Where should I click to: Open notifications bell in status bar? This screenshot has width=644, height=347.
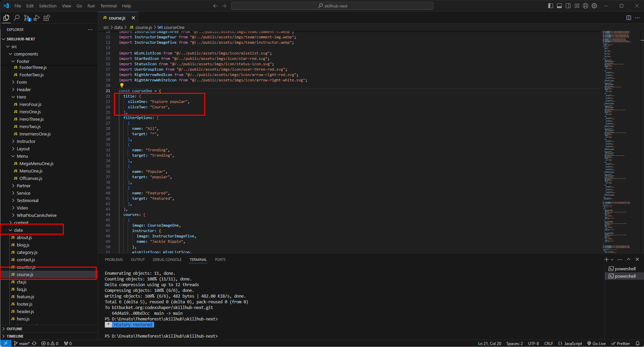tap(638, 343)
